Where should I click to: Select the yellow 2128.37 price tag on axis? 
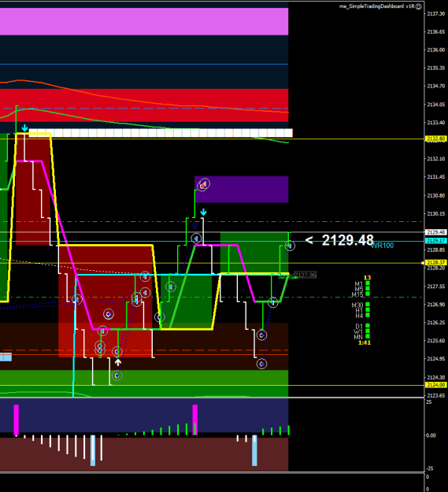point(435,263)
